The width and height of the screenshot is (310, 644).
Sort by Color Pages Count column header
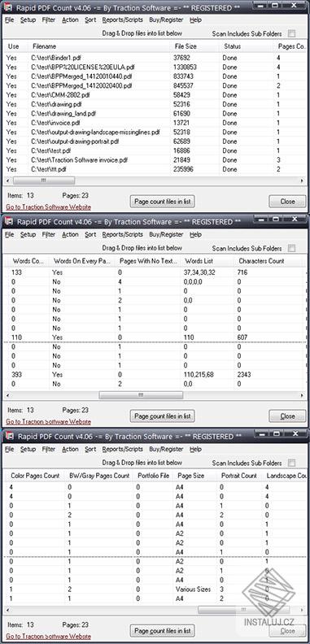(x=35, y=476)
